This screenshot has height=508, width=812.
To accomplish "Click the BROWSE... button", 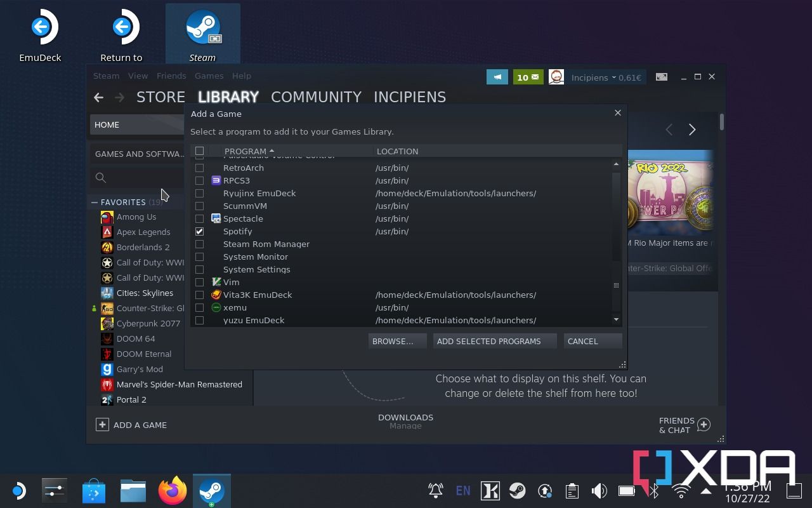I will pyautogui.click(x=397, y=341).
